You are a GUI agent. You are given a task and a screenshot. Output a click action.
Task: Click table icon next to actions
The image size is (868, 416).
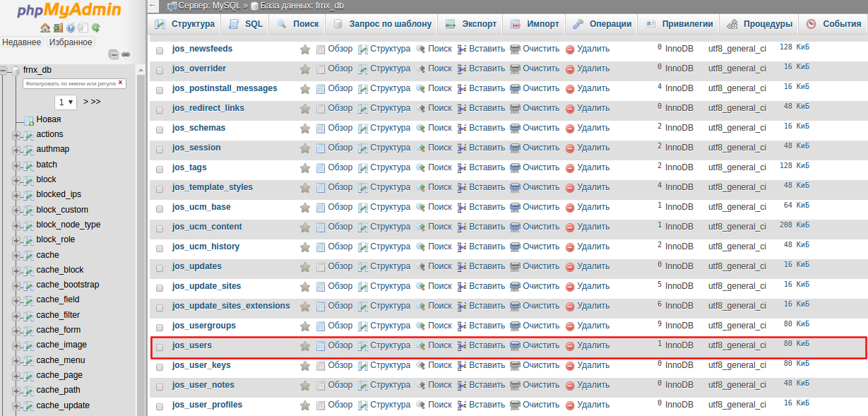[x=28, y=135]
